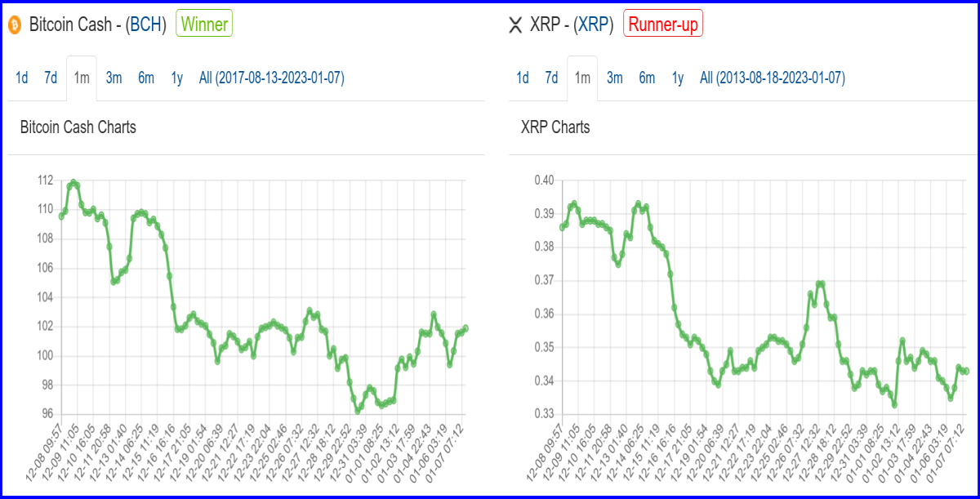Switch XRP chart to 7d
Viewport: 980px width, 499px height.
click(x=551, y=78)
